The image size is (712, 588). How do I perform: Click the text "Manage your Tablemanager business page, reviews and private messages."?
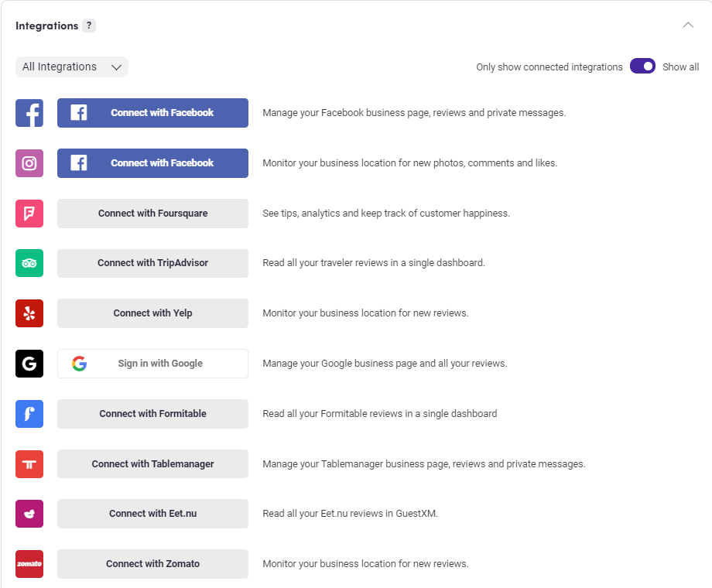click(423, 464)
